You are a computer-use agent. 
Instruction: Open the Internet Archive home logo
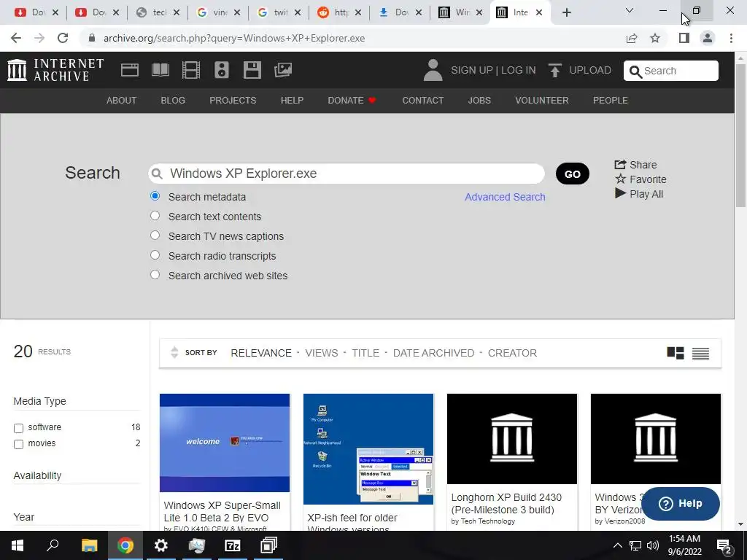pyautogui.click(x=55, y=70)
